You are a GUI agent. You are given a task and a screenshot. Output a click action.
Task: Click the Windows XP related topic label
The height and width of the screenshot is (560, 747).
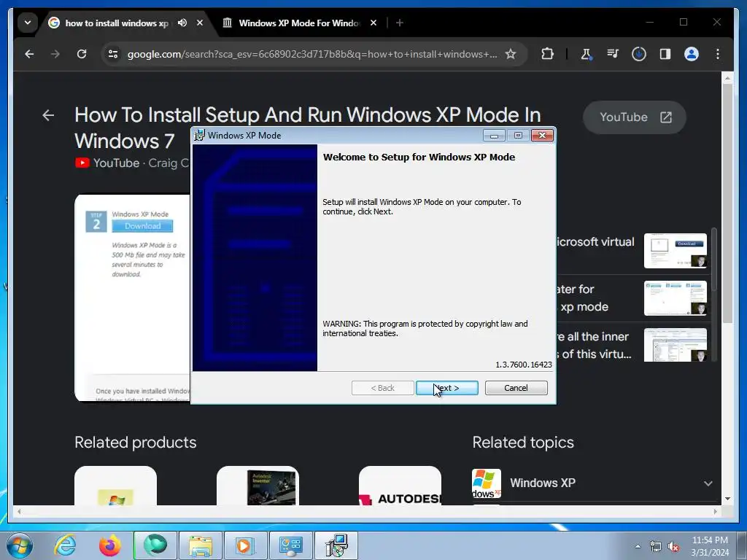point(543,483)
